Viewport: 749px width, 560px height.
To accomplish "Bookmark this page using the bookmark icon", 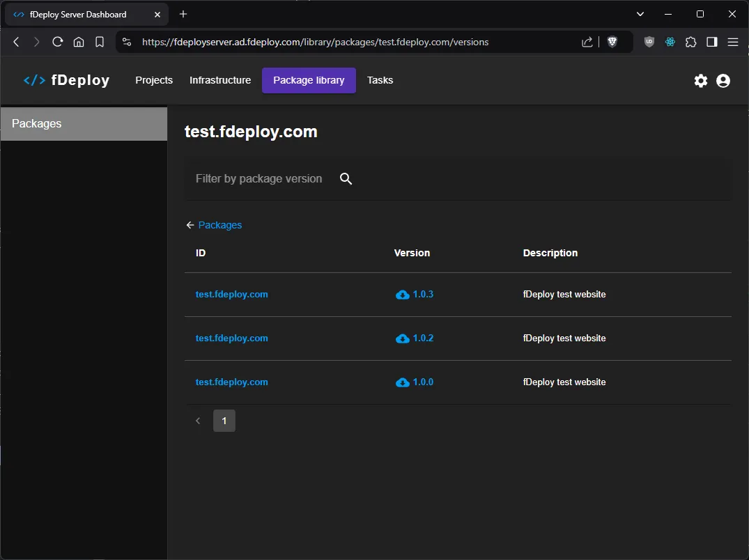I will (x=100, y=41).
